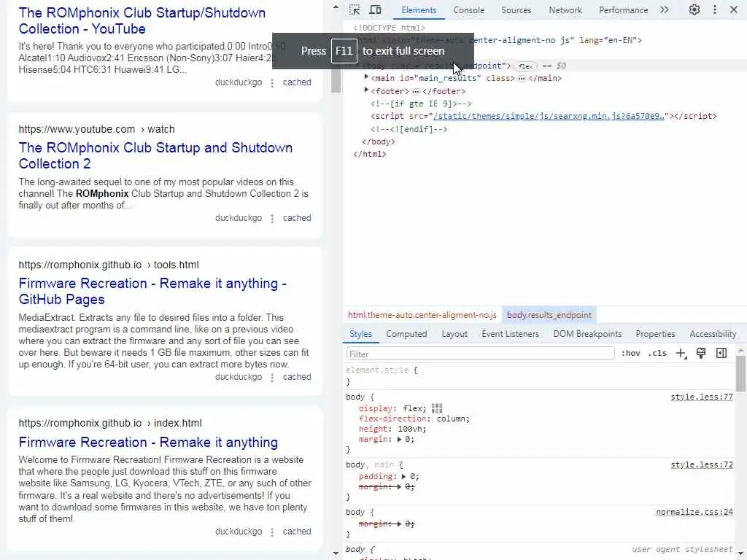Open the Accessibility pane

coord(712,334)
